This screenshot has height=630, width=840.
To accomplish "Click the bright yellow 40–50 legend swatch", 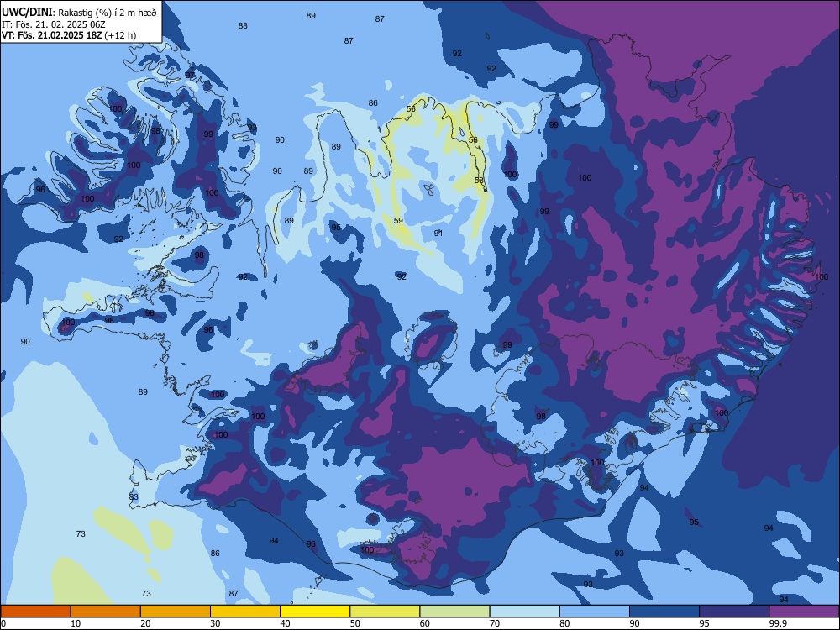I will click(x=315, y=612).
